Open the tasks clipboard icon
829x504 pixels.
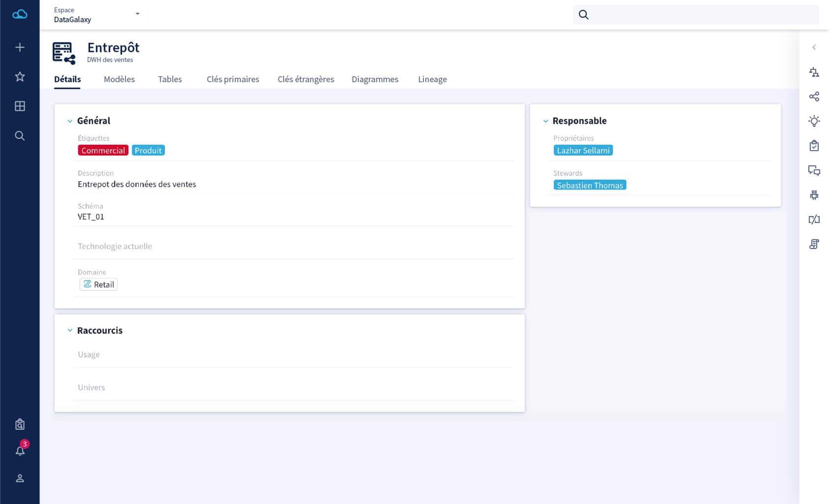(x=814, y=146)
